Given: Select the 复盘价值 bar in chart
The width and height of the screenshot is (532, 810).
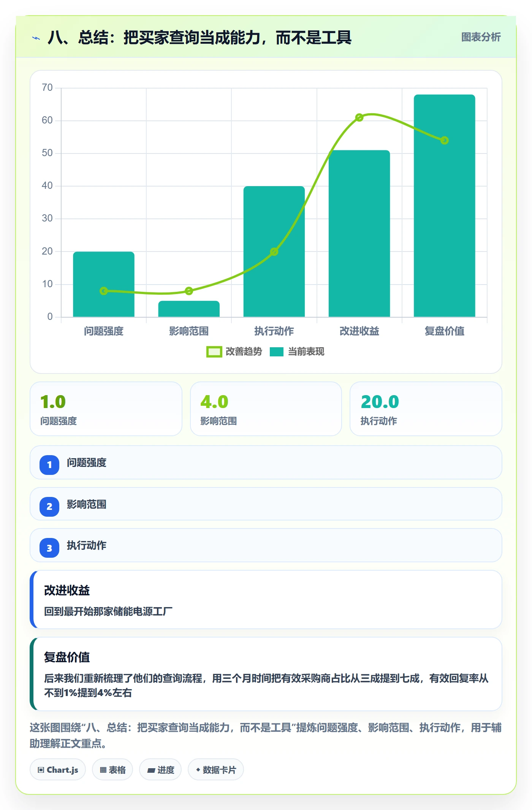Looking at the screenshot, I should pyautogui.click(x=445, y=206).
